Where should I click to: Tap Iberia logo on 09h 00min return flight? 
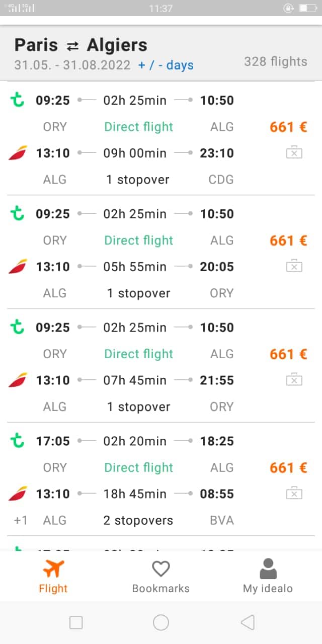point(18,152)
